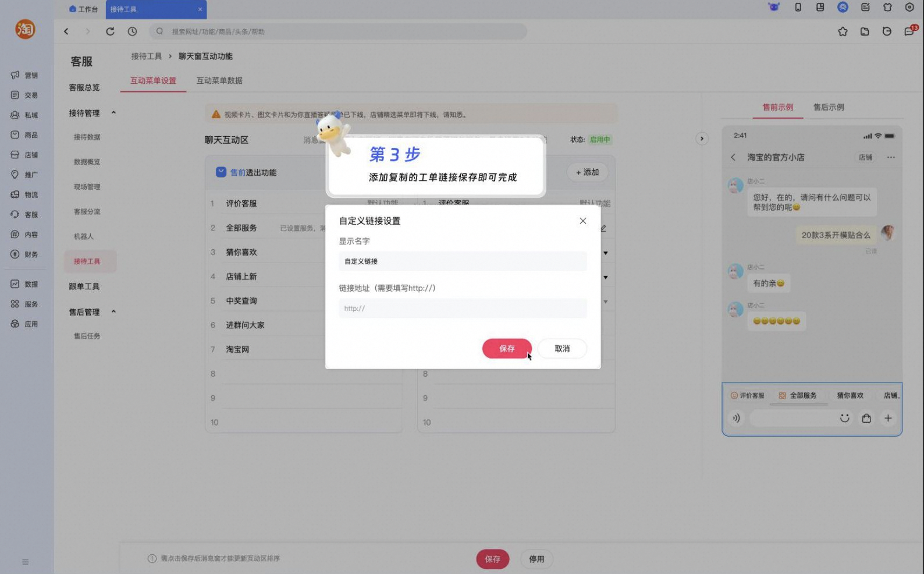Click the Taobao logo icon
The height and width of the screenshot is (574, 924).
pyautogui.click(x=25, y=29)
